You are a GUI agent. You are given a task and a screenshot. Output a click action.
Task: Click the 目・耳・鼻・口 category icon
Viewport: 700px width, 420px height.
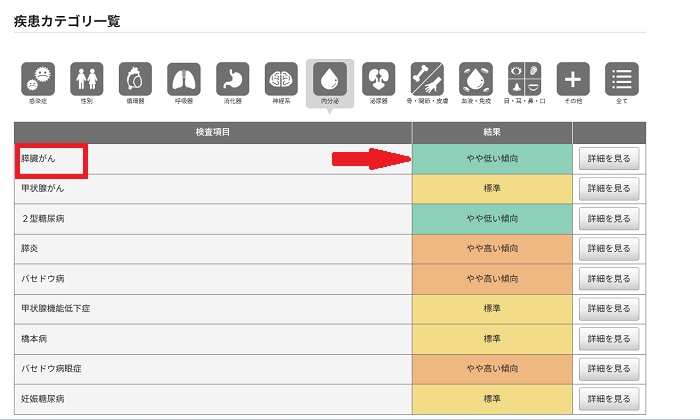524,79
